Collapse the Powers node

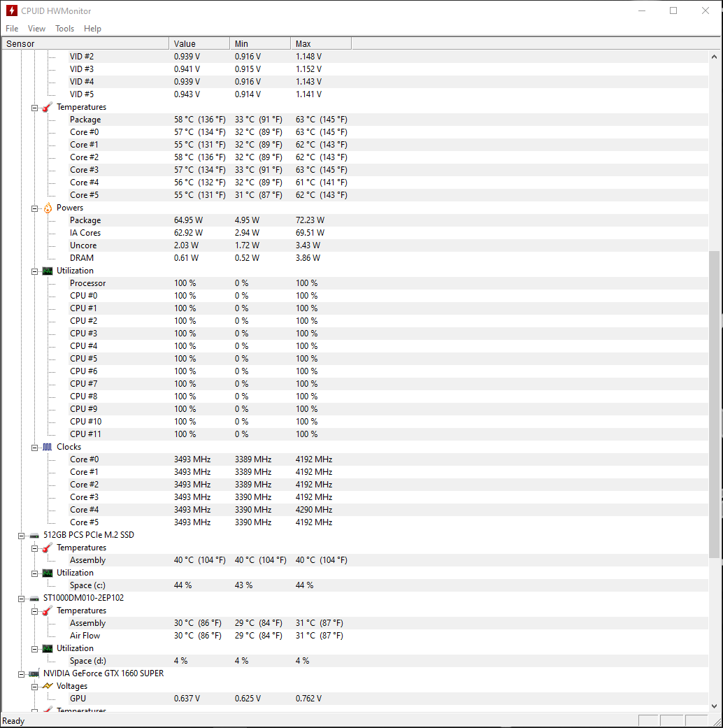click(34, 208)
